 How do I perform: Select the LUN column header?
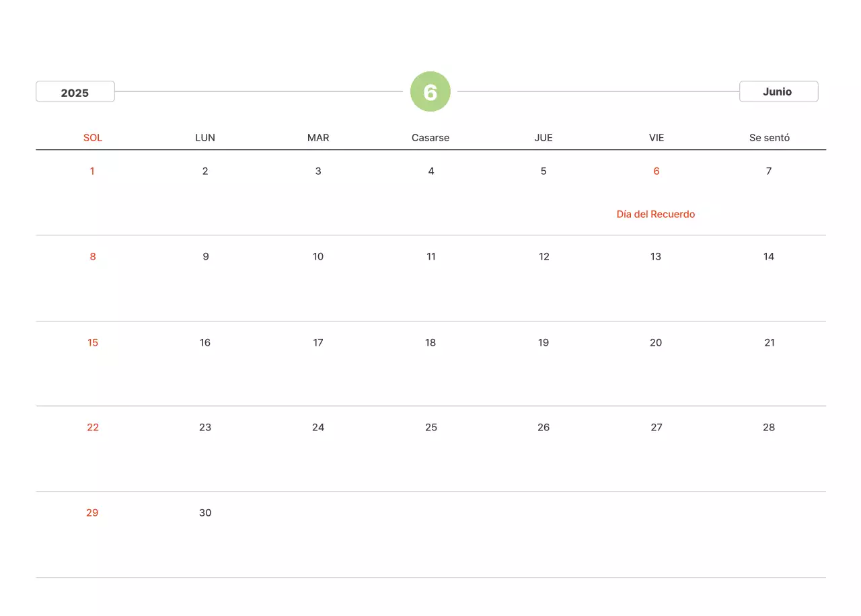pyautogui.click(x=205, y=137)
